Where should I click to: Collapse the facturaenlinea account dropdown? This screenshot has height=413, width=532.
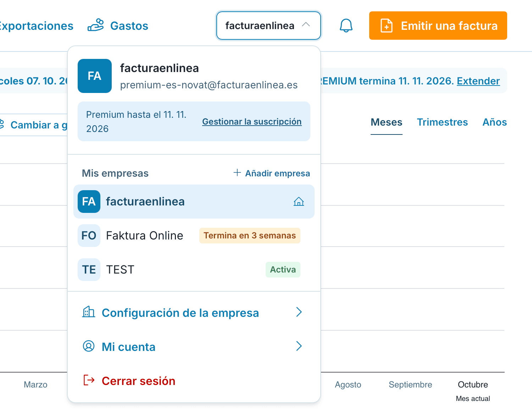click(268, 26)
